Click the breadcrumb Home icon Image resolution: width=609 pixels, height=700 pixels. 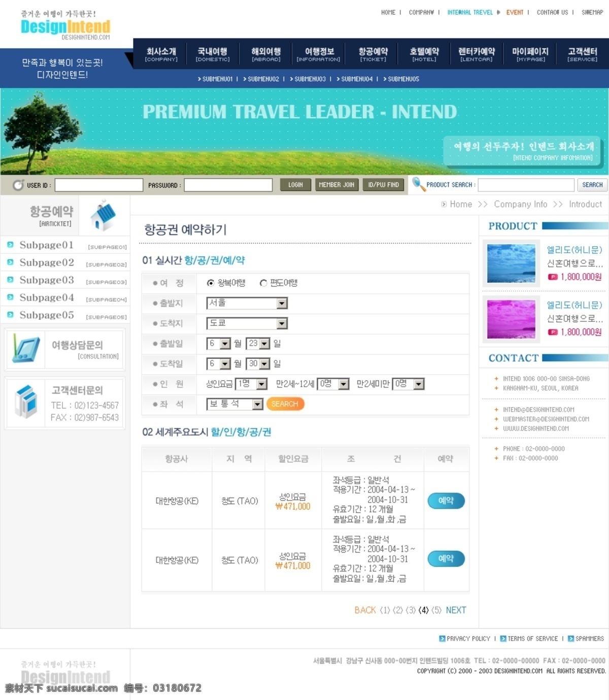tap(444, 204)
